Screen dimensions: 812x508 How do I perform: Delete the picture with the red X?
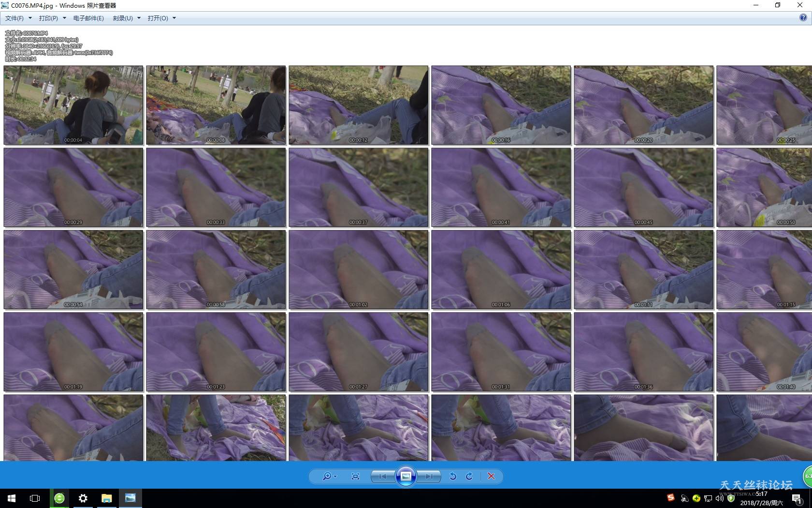492,477
